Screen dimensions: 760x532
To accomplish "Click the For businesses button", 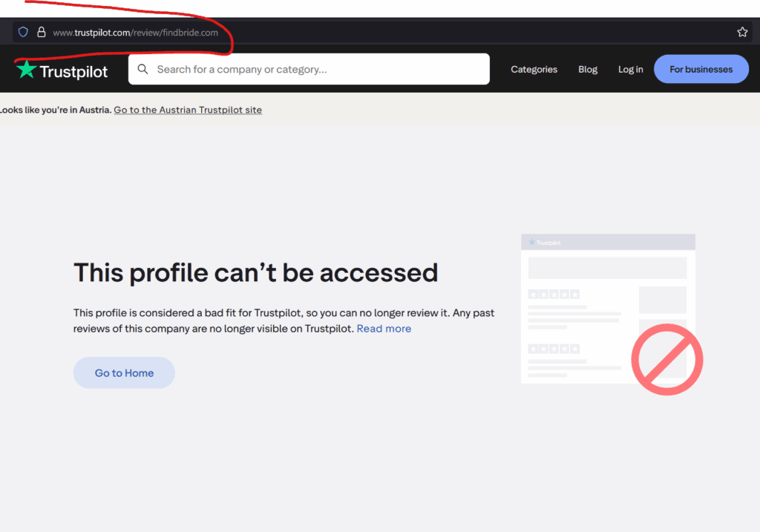I will tap(701, 69).
